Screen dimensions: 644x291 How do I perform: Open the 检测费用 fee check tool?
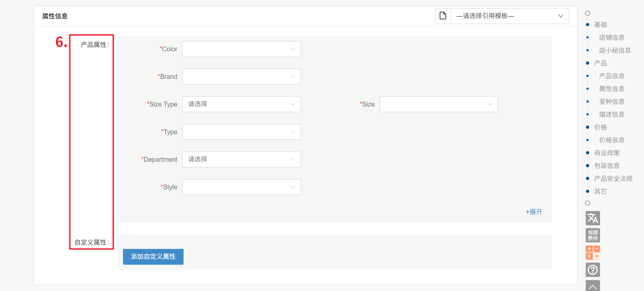tap(593, 235)
